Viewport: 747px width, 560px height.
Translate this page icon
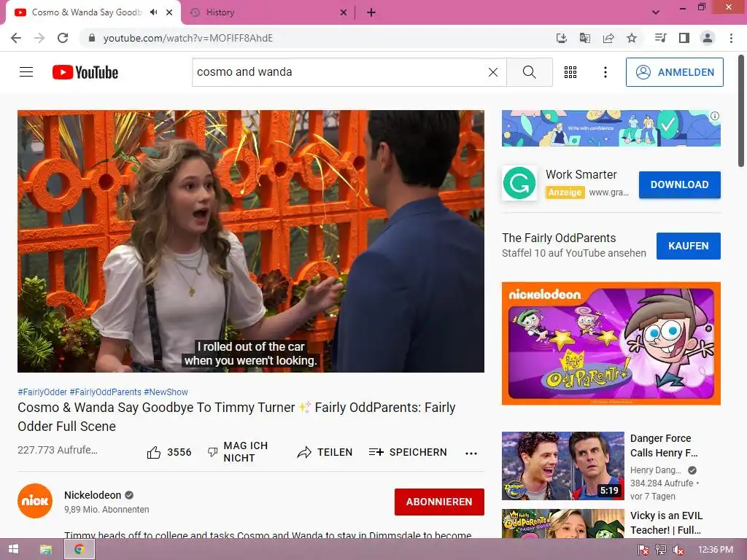(x=585, y=38)
